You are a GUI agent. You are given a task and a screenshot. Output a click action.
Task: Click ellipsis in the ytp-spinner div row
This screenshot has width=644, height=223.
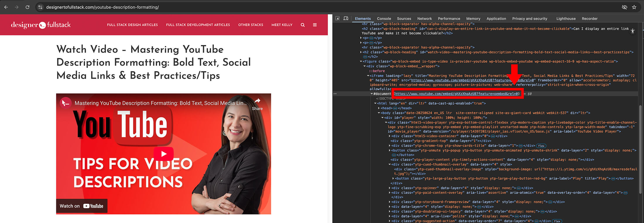519,188
